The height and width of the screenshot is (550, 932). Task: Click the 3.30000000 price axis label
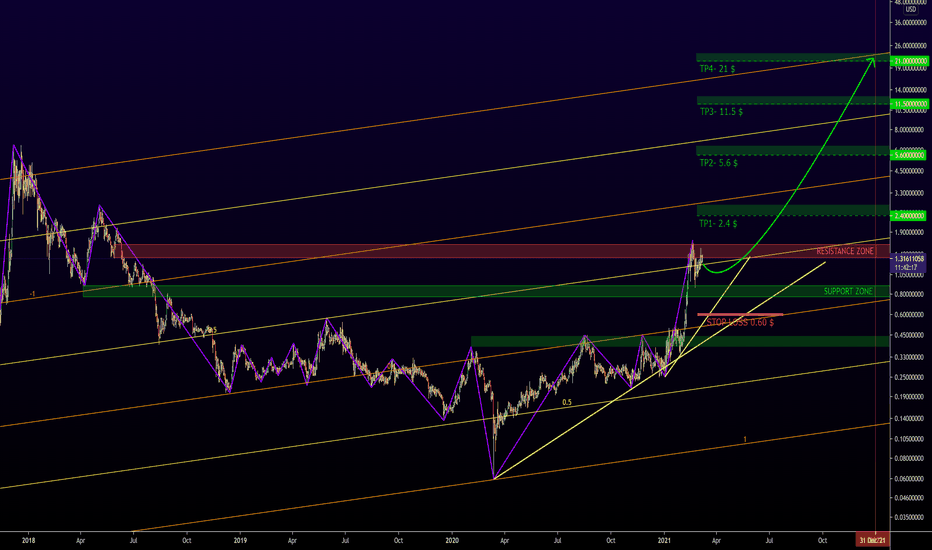[909, 193]
